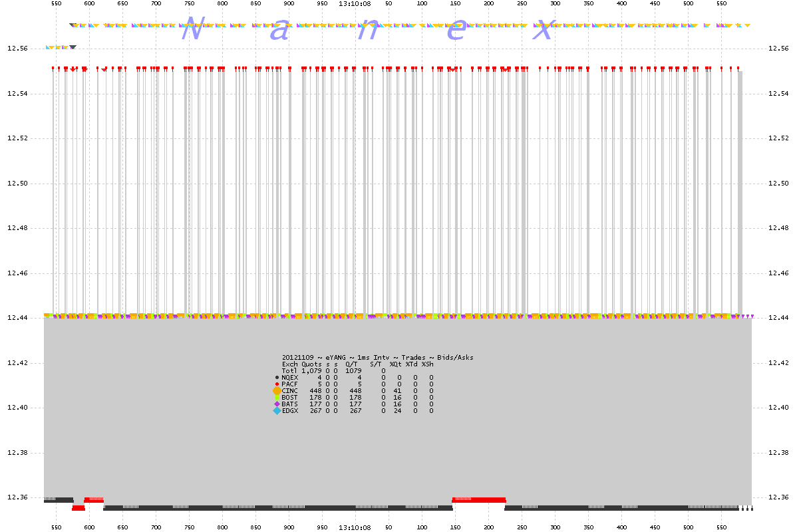Click the 1079 total Q/T value
Viewport: 797px width, 532px height.
(353, 371)
